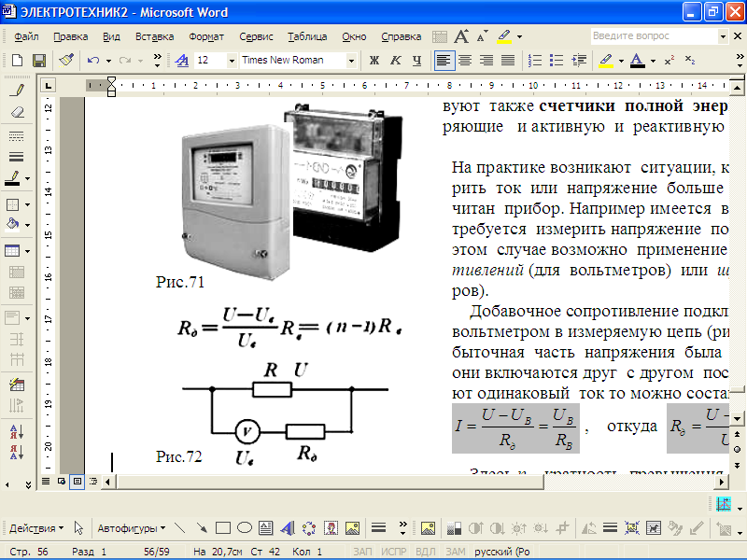747x560 pixels.
Task: Click the Text Box tool icon
Action: (265, 528)
